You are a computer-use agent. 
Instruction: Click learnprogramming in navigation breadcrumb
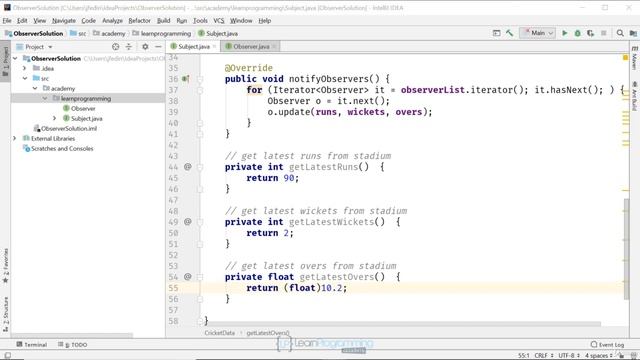coord(162,33)
